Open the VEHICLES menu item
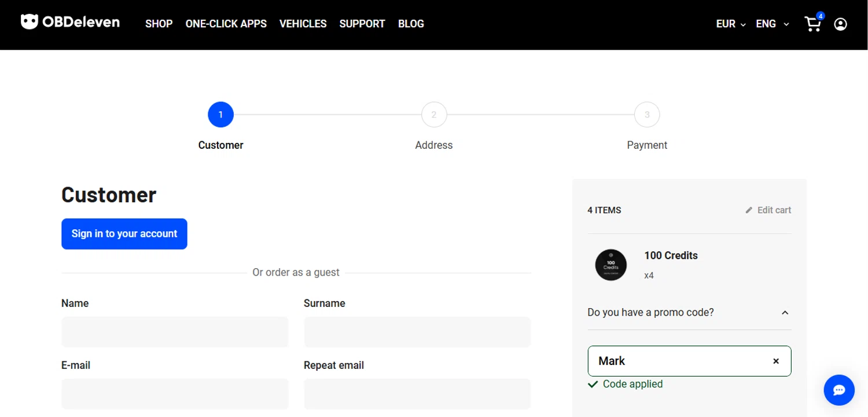The image size is (868, 417). click(x=303, y=24)
